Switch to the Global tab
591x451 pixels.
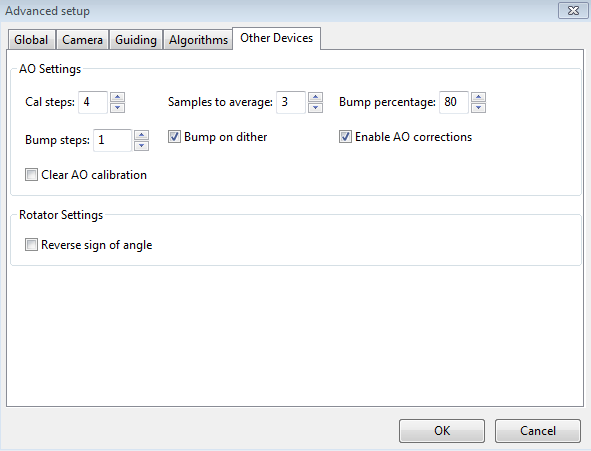click(31, 40)
